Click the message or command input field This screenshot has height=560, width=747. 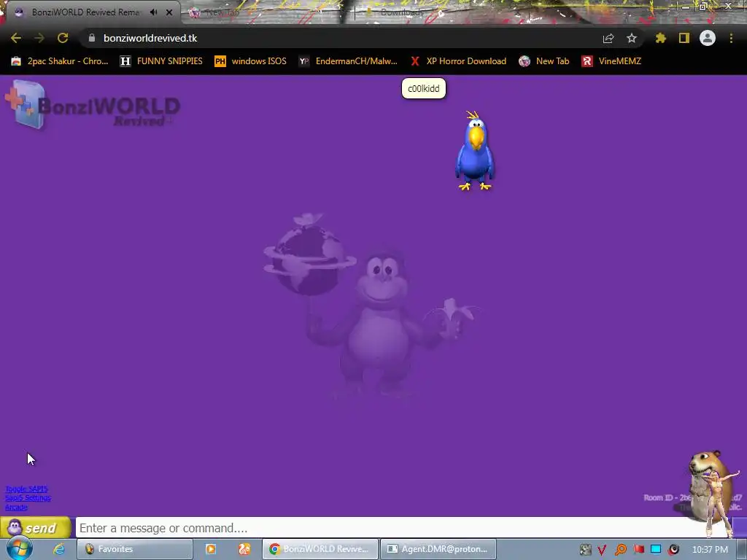coord(391,528)
